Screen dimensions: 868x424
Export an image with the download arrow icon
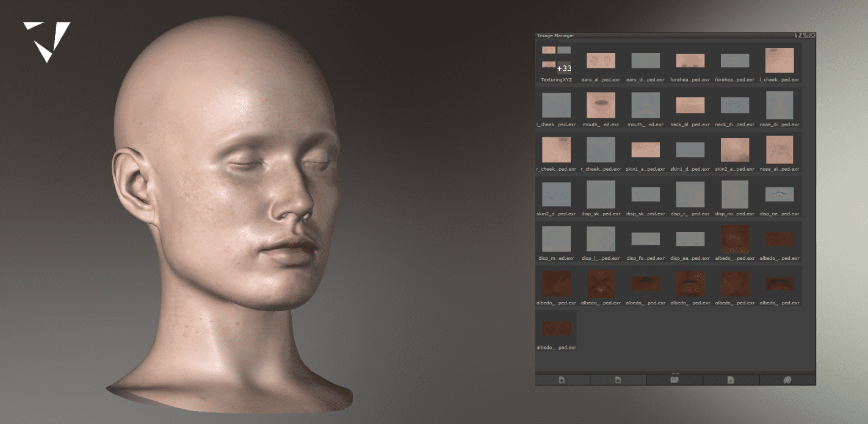(x=731, y=379)
